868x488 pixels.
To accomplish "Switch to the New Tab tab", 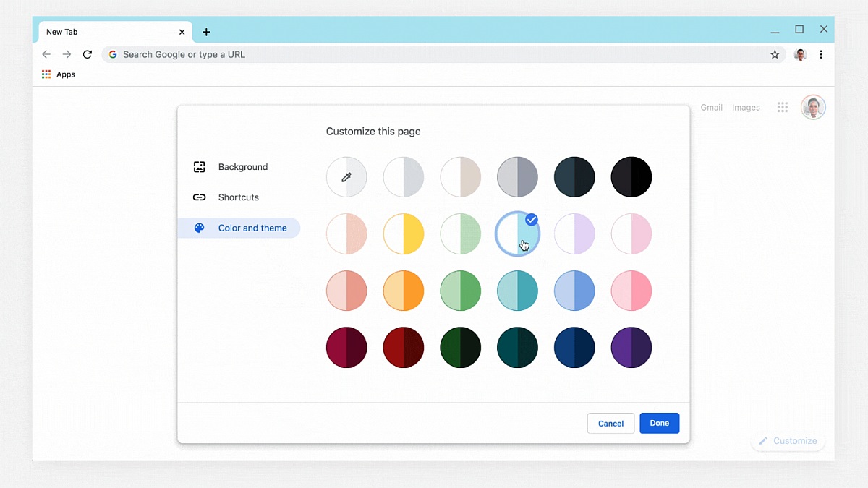I will point(109,32).
